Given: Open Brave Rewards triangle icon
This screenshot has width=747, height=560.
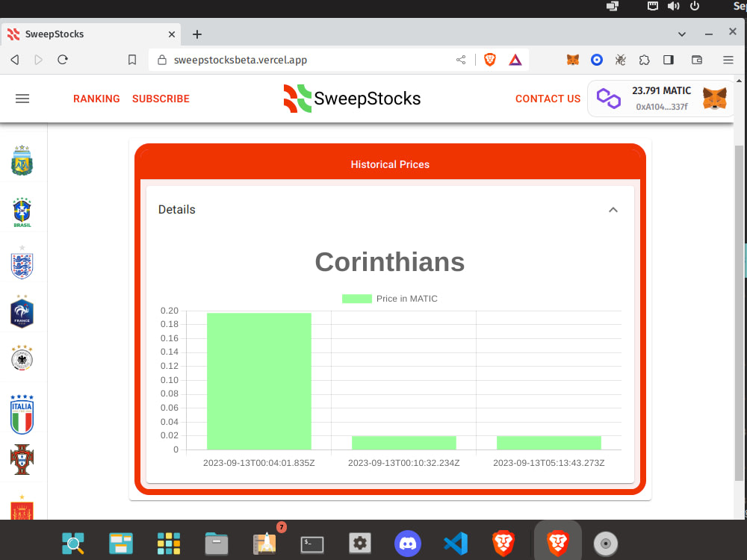Looking at the screenshot, I should (515, 60).
